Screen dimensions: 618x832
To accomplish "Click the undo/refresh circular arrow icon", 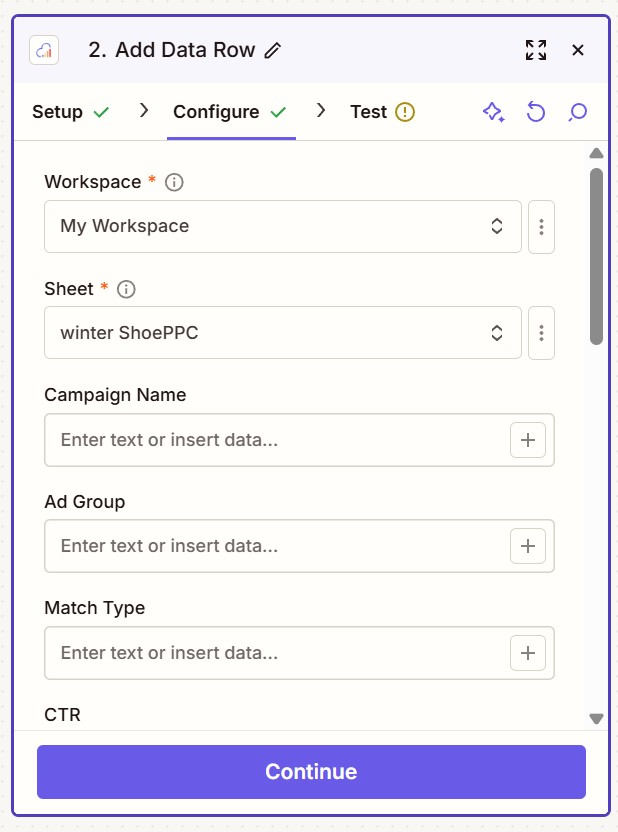I will (536, 112).
